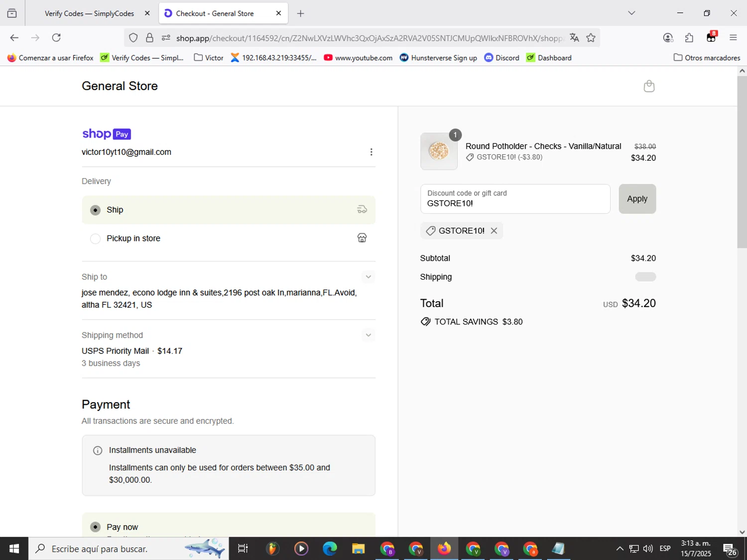Open the Firefox account icon
Image resolution: width=747 pixels, height=560 pixels.
coord(668,38)
